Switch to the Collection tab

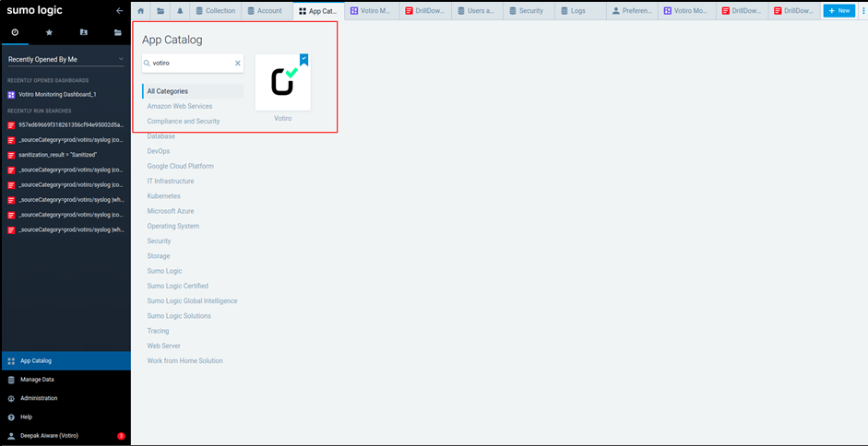(215, 10)
